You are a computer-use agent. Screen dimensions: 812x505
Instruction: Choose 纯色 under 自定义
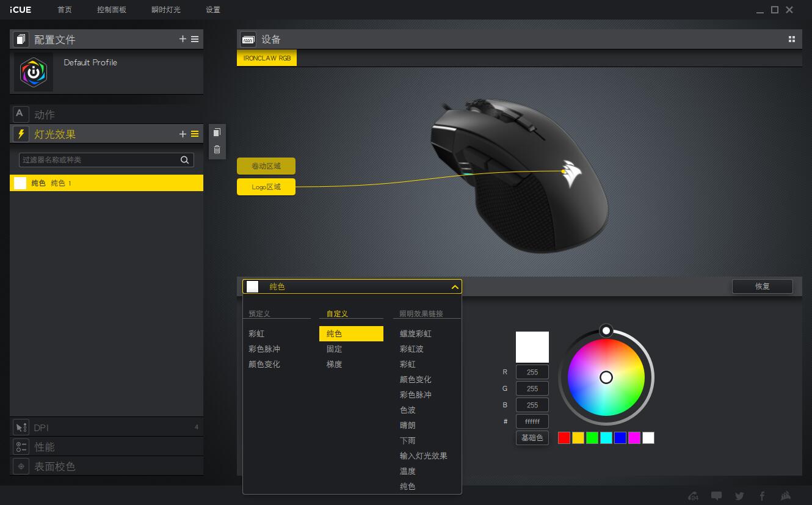point(351,334)
